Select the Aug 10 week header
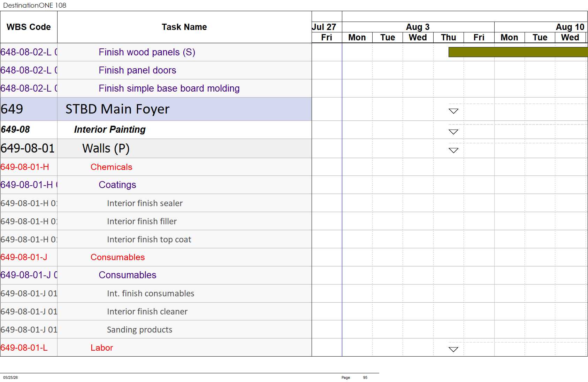This screenshot has width=588, height=382. click(x=541, y=27)
